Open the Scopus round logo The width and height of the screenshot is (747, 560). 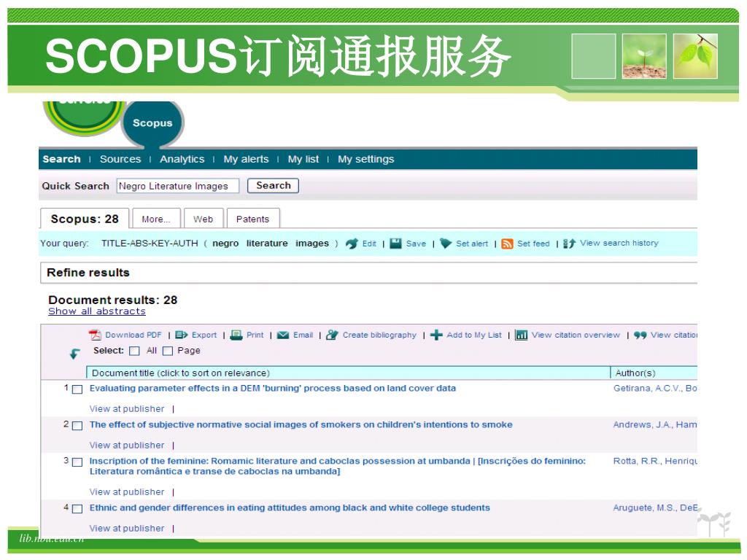(x=152, y=122)
